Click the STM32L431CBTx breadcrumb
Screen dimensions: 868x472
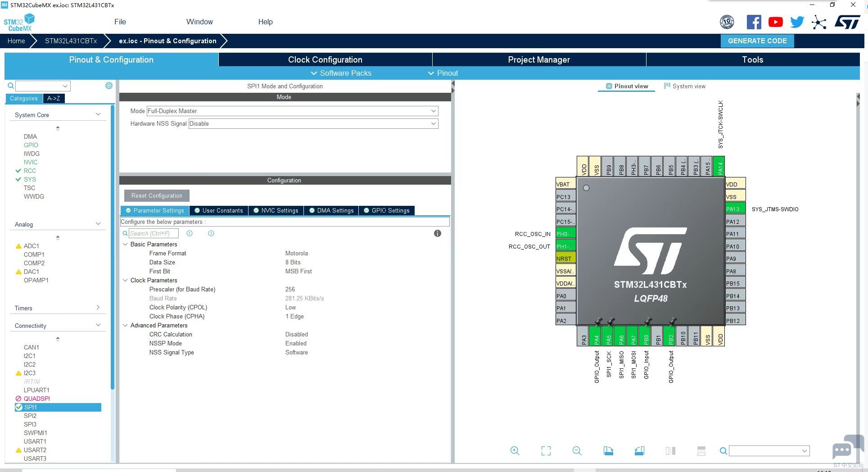click(x=71, y=41)
